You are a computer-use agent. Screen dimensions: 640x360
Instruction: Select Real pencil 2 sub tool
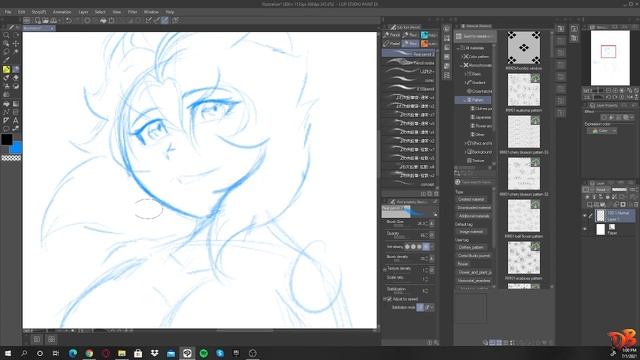point(409,54)
